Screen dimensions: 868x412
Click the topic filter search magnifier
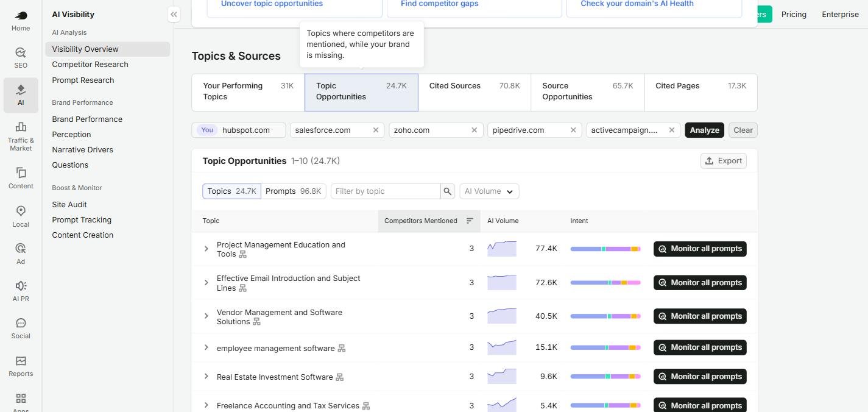pos(448,191)
